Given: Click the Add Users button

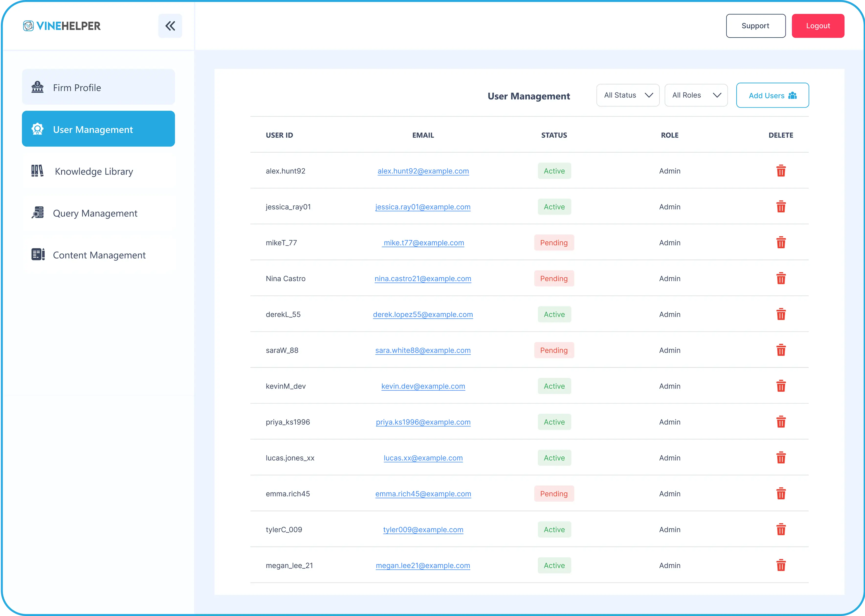Looking at the screenshot, I should click(x=772, y=95).
